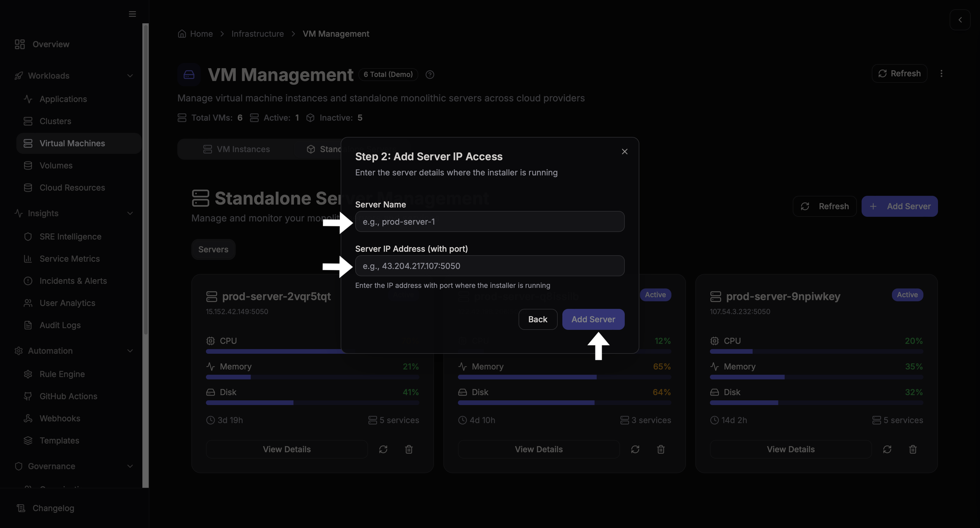Click the help question mark icon

(430, 75)
